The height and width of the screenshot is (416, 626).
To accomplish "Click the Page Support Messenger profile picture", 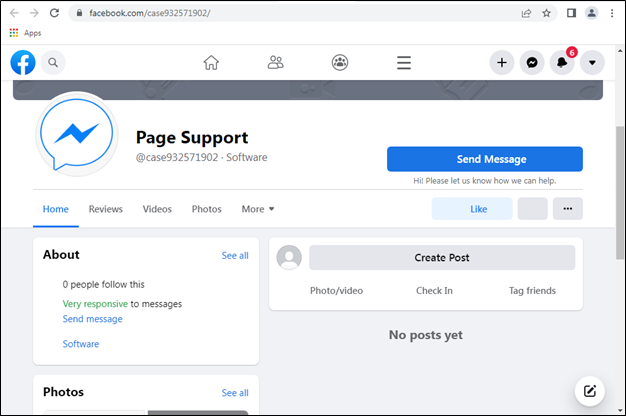I will [77, 134].
